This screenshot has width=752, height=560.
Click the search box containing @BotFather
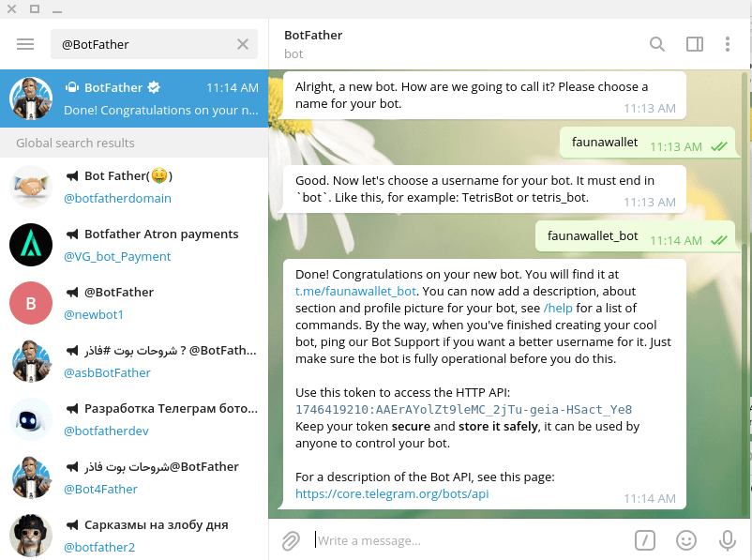(x=154, y=44)
